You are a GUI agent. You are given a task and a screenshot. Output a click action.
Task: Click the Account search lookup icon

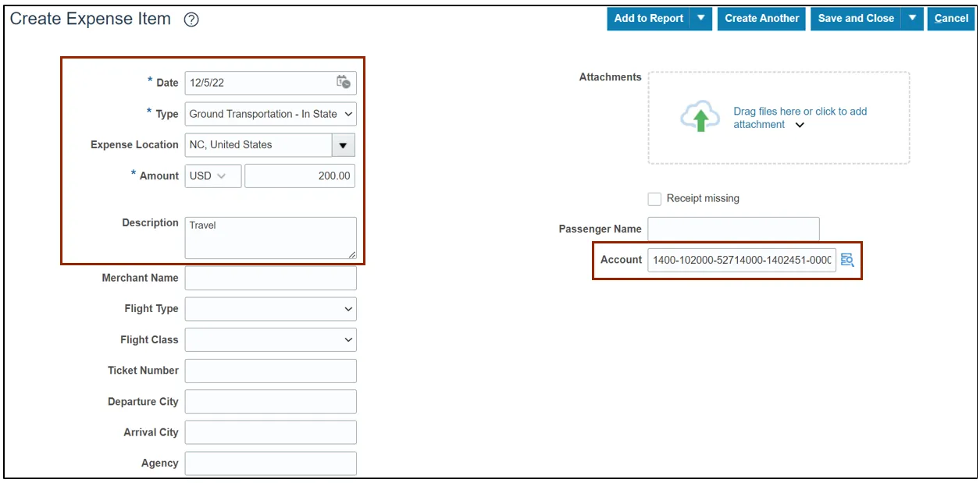(x=847, y=260)
